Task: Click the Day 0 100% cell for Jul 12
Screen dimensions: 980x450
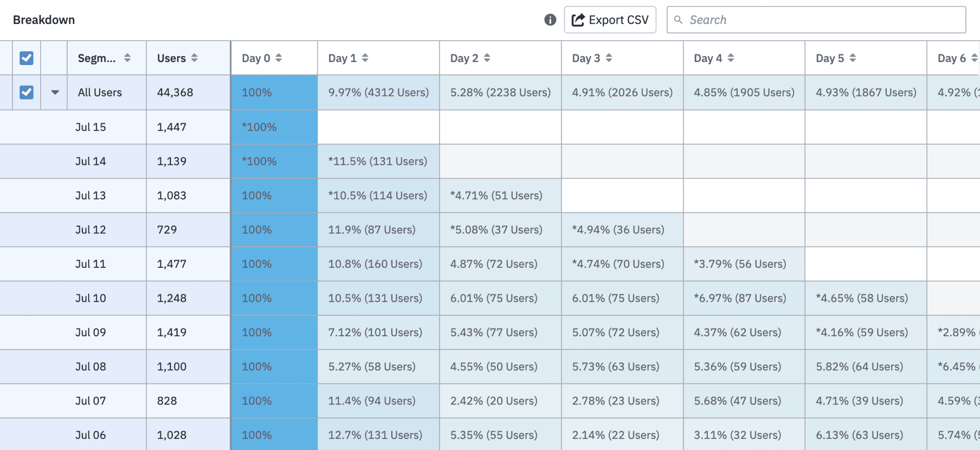Action: 274,230
